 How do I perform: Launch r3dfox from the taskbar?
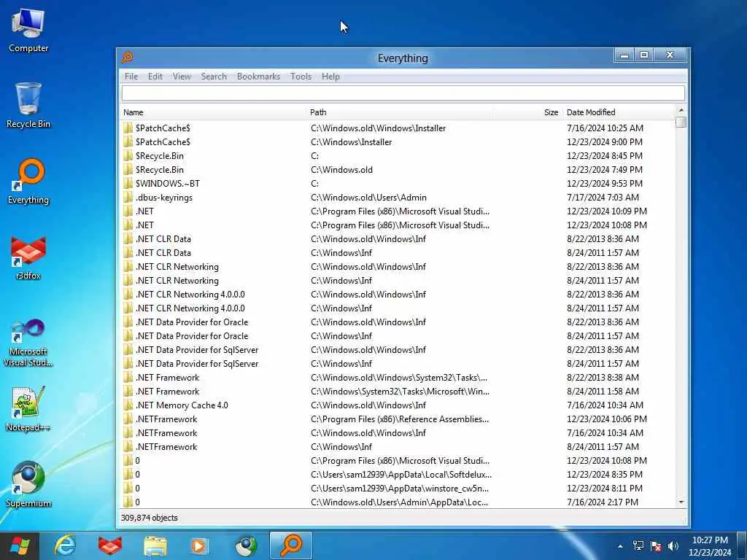(x=110, y=545)
